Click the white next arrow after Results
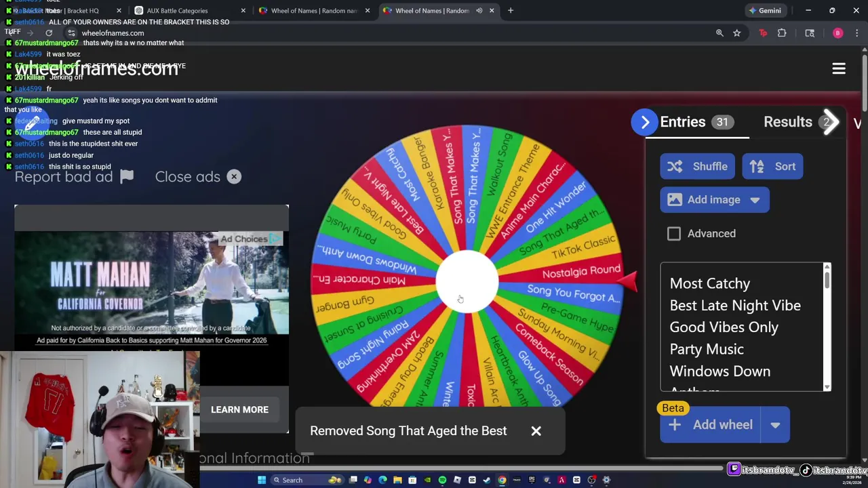The image size is (868, 488). (x=831, y=122)
